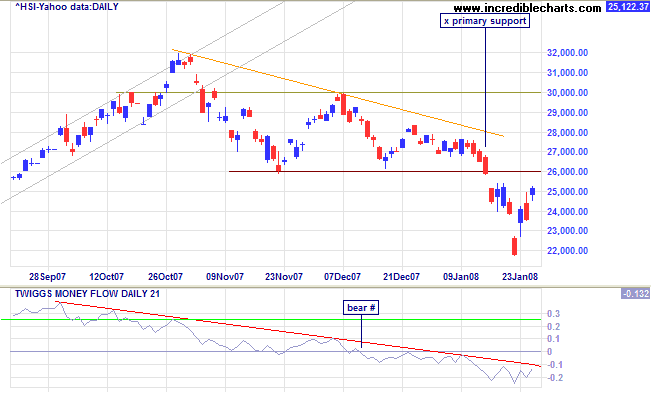Screen dimensions: 651x395
Task: Click the 'x primary support' annotation label
Action: [485, 21]
